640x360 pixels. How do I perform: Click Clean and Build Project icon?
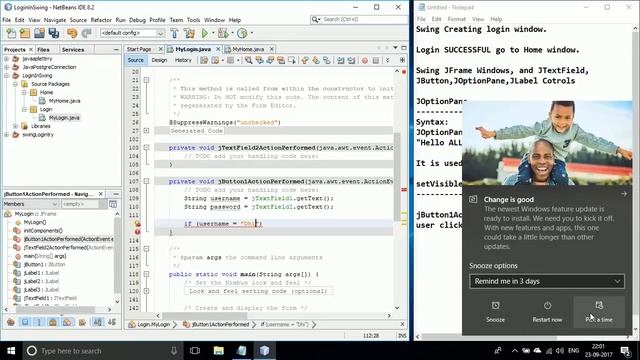(189, 33)
